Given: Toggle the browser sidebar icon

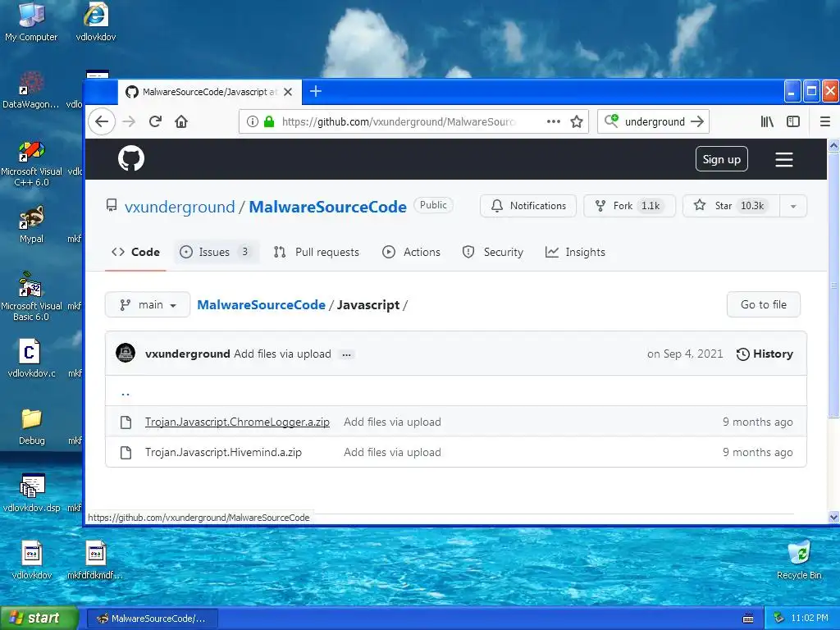Looking at the screenshot, I should click(793, 121).
